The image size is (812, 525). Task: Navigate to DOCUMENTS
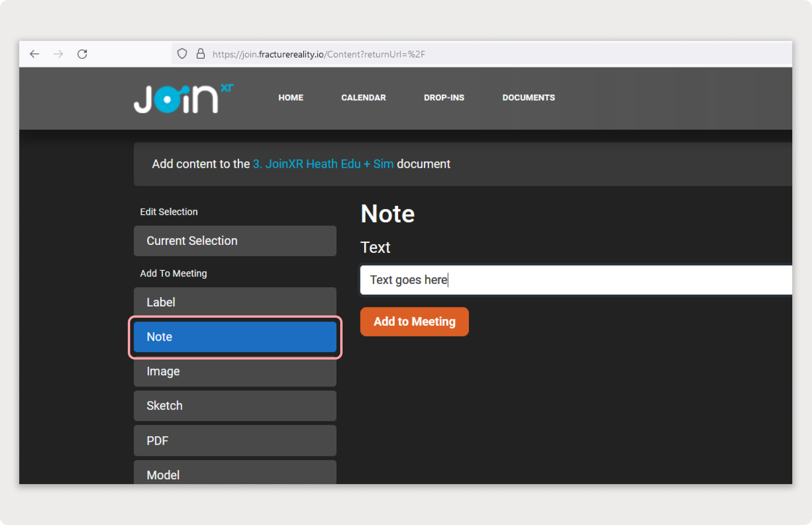[x=528, y=97]
